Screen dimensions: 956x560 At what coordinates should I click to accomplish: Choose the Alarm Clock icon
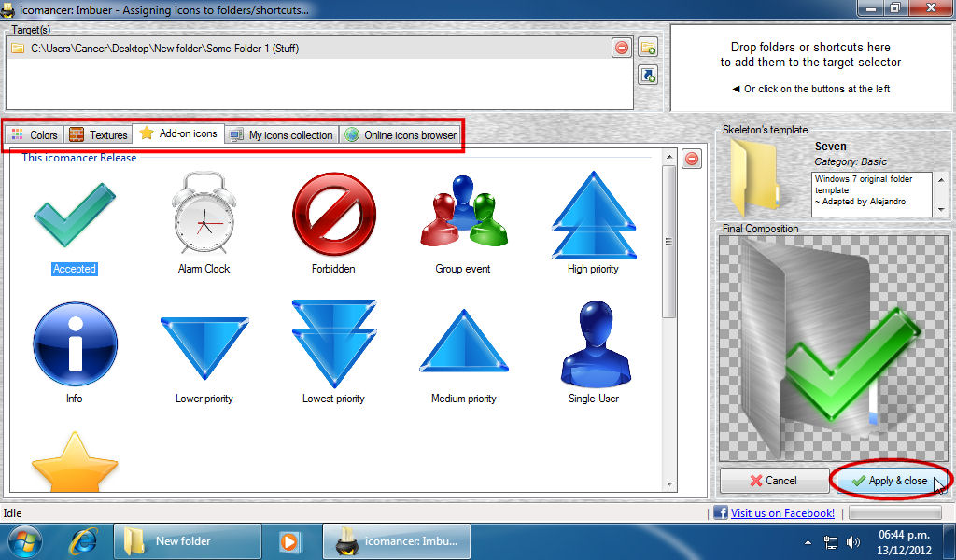click(204, 213)
